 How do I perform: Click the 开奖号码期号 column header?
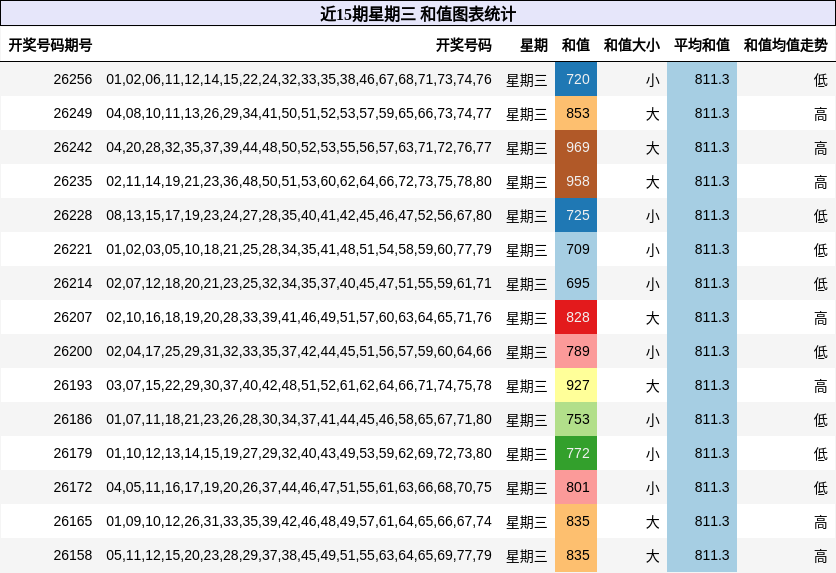click(x=50, y=45)
